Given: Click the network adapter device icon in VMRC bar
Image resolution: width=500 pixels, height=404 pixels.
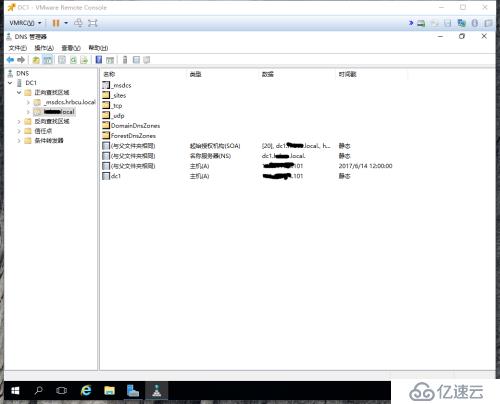Looking at the screenshot, I should [x=461, y=23].
